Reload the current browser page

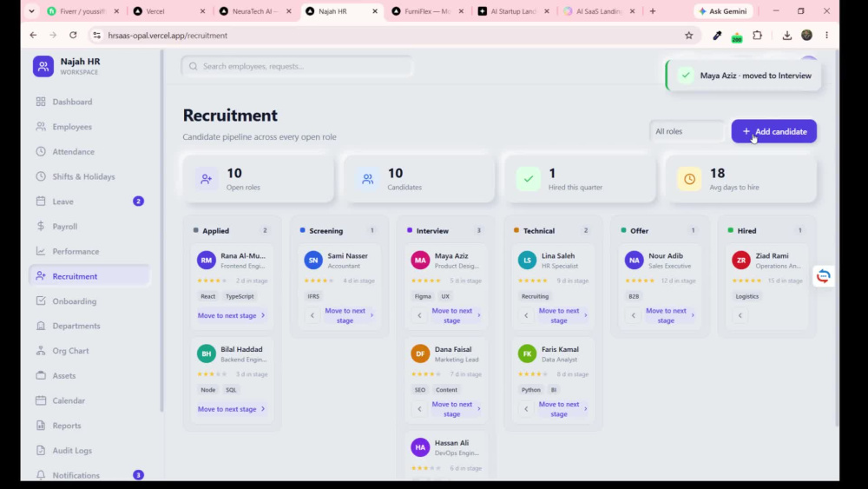[x=73, y=35]
